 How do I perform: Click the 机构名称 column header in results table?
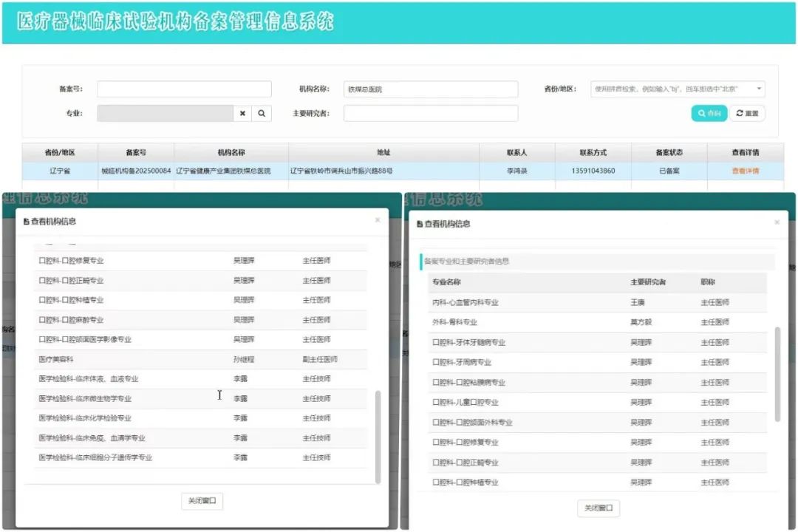click(x=231, y=153)
